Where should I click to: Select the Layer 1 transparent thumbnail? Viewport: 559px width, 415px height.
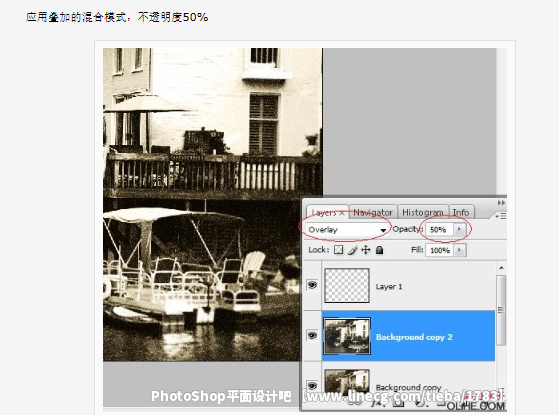click(x=347, y=286)
